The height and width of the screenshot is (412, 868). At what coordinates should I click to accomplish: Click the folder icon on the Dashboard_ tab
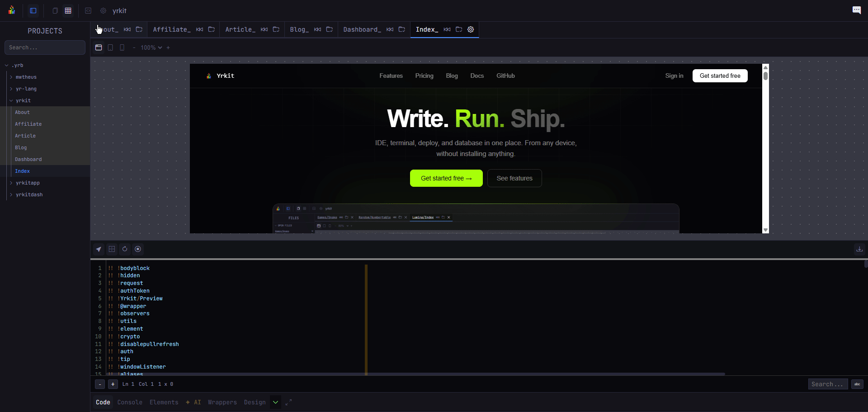(x=401, y=29)
